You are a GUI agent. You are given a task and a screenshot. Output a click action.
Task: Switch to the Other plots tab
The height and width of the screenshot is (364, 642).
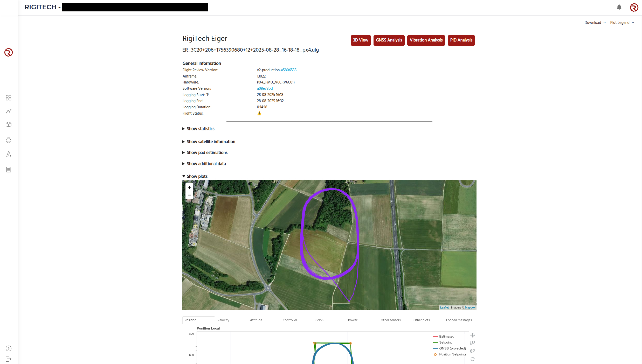(x=422, y=320)
